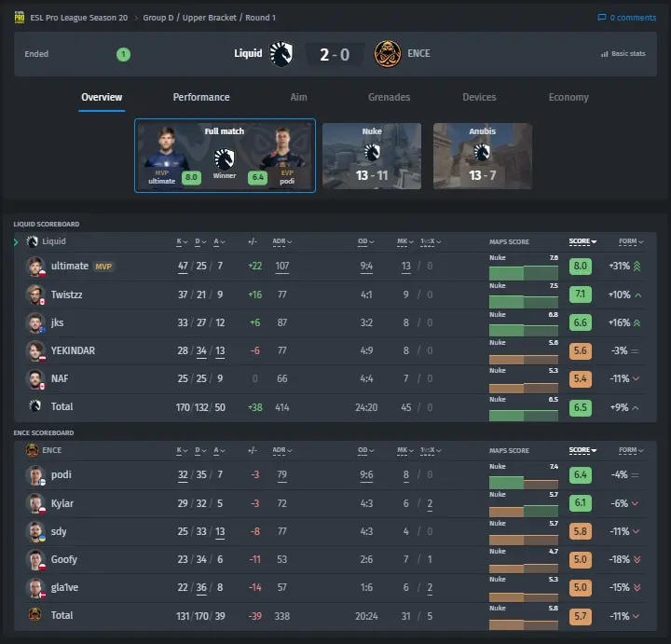Screen dimensions: 671x644
Task: Select the Anubis 13-7 map thumbnail
Action: coord(483,157)
